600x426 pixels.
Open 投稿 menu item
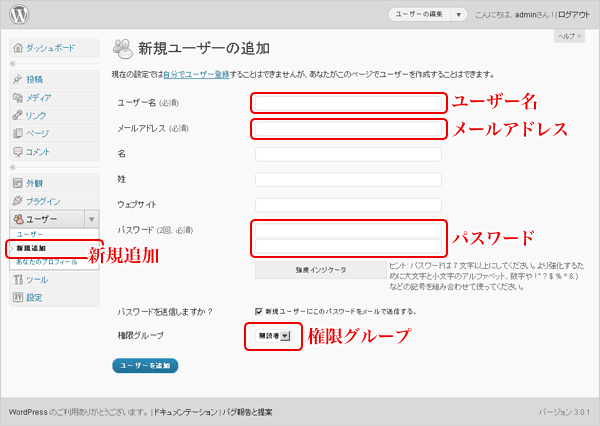34,79
